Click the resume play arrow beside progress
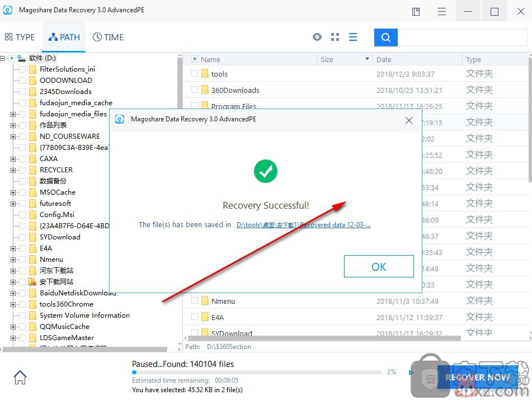This screenshot has width=532, height=400. click(411, 372)
